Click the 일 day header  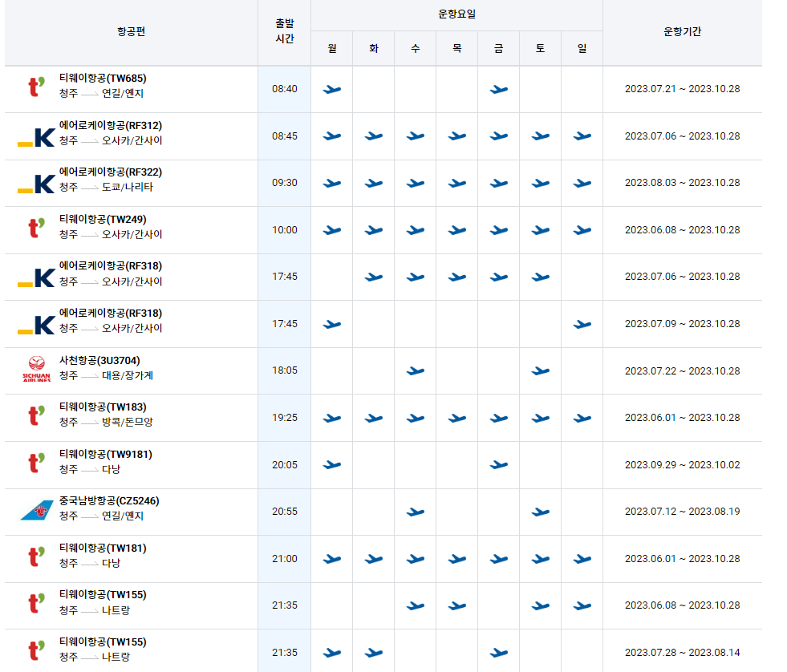[x=582, y=48]
